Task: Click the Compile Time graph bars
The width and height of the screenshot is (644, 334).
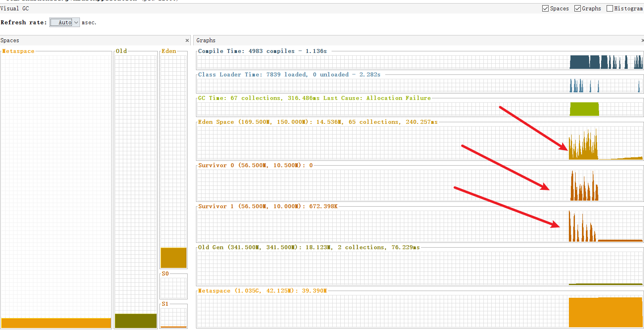Action: click(580, 62)
